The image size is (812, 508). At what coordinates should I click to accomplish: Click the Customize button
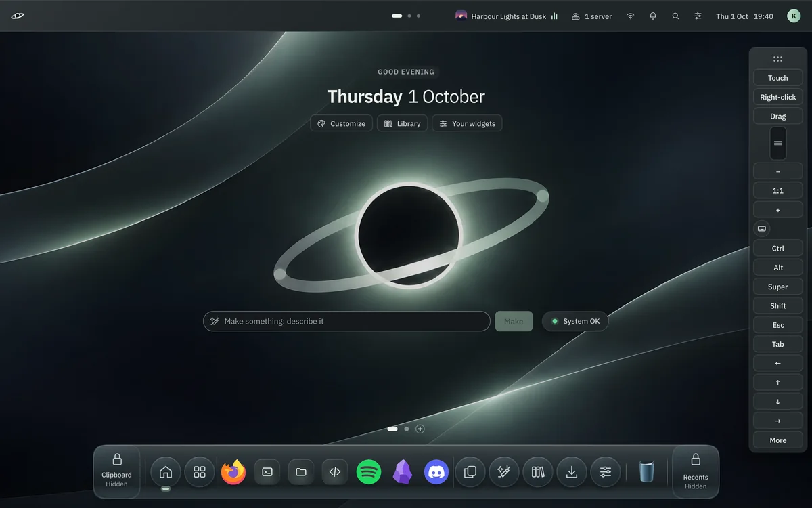coord(342,123)
